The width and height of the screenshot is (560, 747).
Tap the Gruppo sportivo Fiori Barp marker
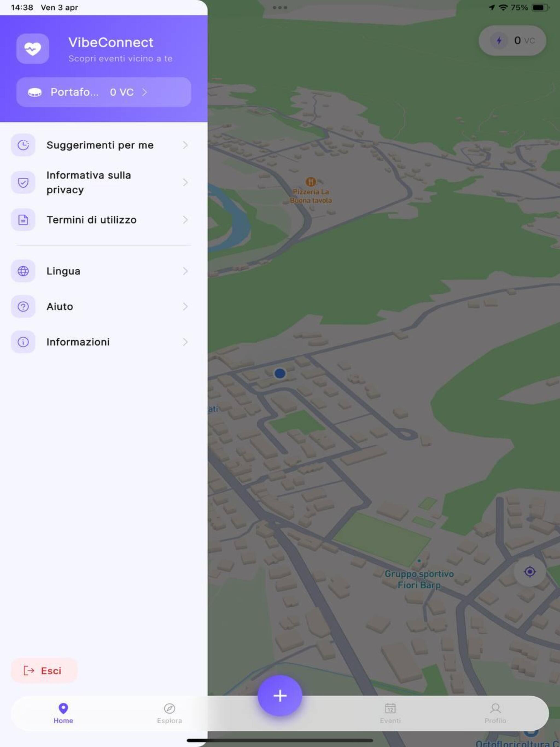(x=419, y=561)
